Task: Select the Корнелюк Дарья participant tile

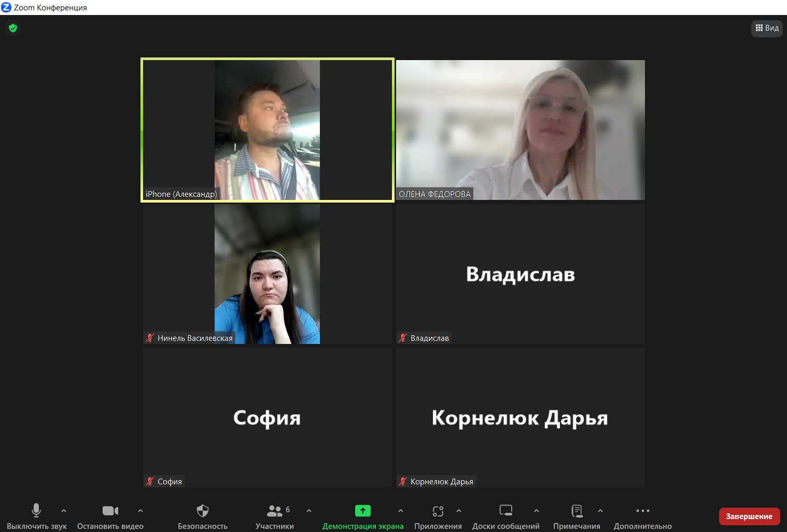Action: (521, 418)
